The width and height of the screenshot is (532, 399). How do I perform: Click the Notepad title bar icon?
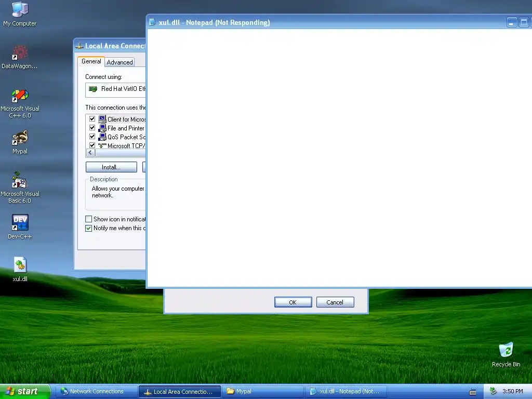coord(152,22)
